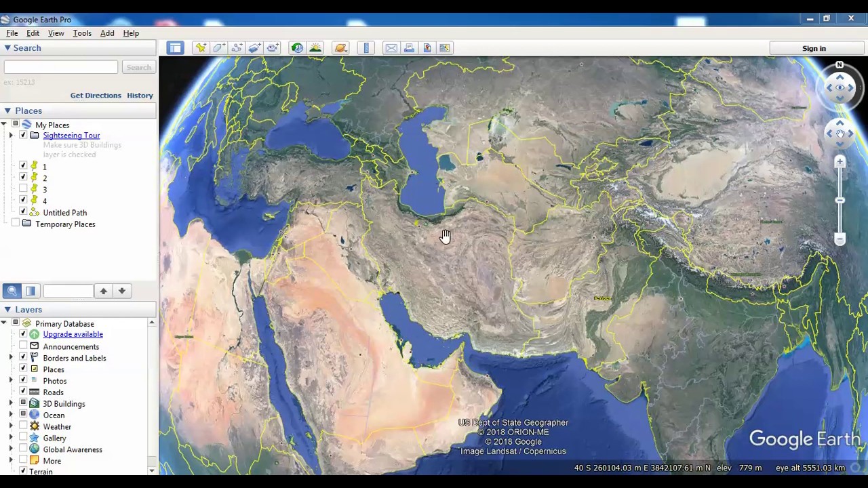Click the Upgrade available link
Image resolution: width=868 pixels, height=488 pixels.
tap(73, 334)
